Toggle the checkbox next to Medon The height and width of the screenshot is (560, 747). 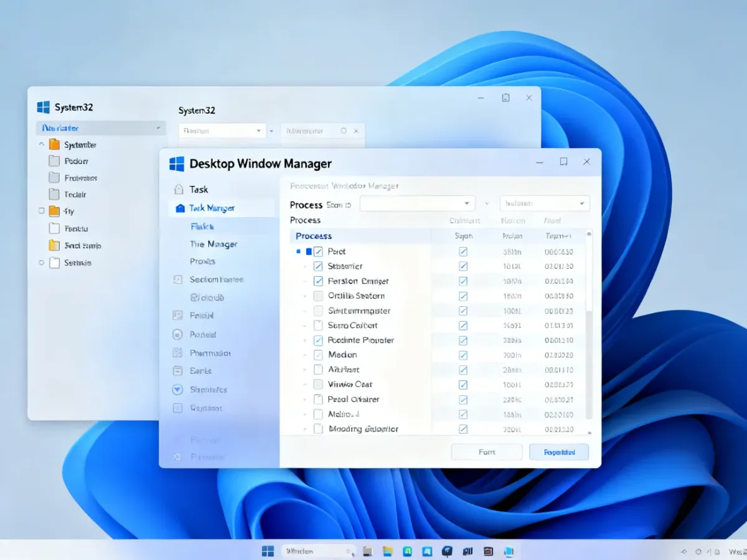(318, 355)
